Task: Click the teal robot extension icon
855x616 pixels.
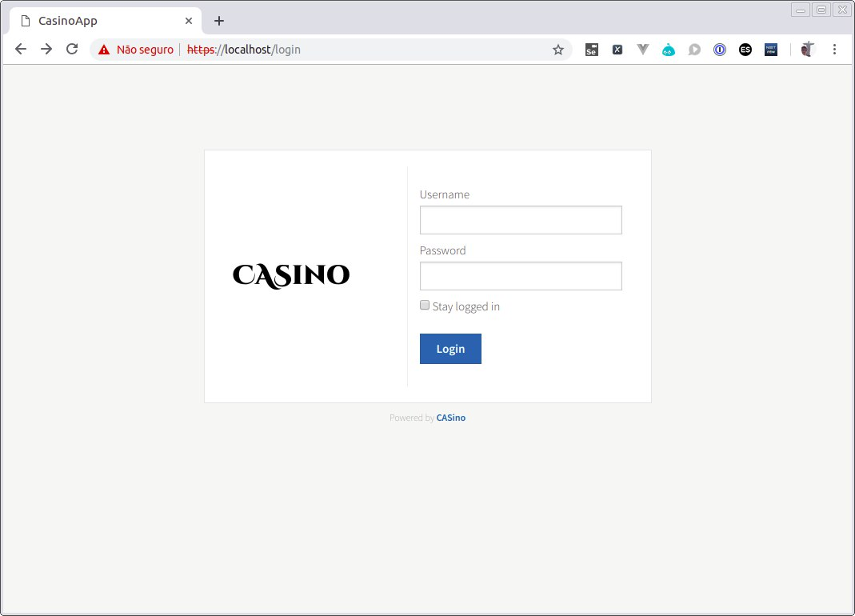Action: (x=669, y=50)
